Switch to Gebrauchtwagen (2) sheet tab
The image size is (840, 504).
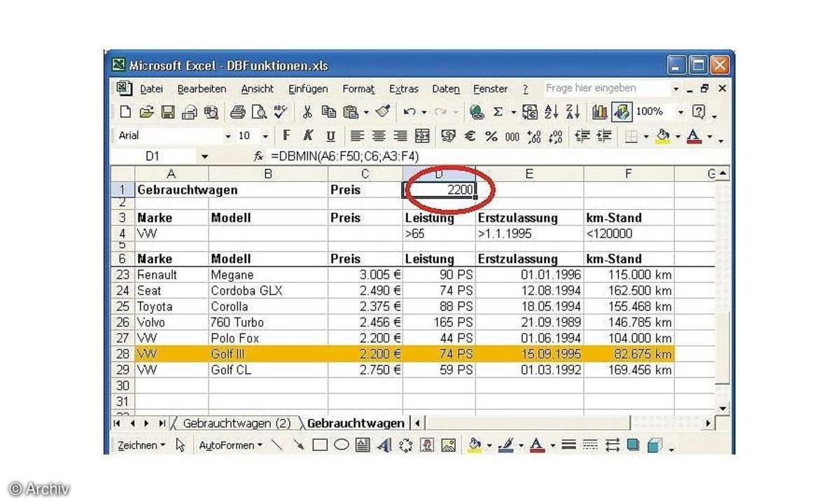click(x=237, y=423)
